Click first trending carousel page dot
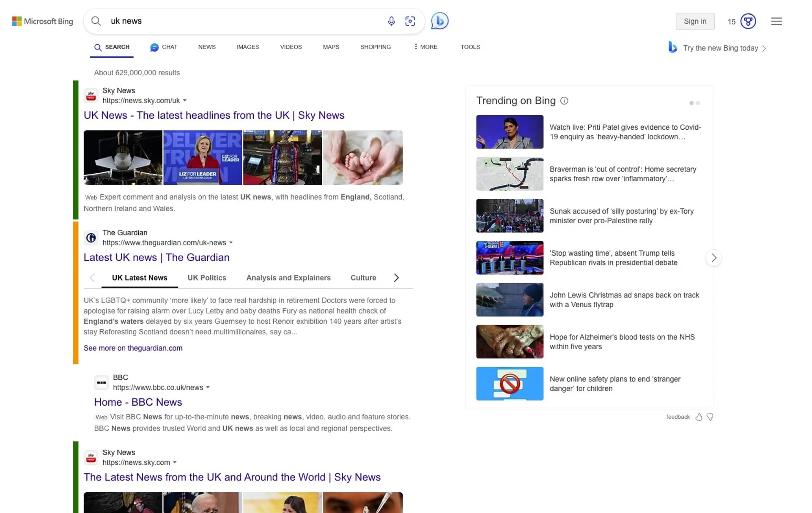This screenshot has width=812, height=513. [691, 103]
